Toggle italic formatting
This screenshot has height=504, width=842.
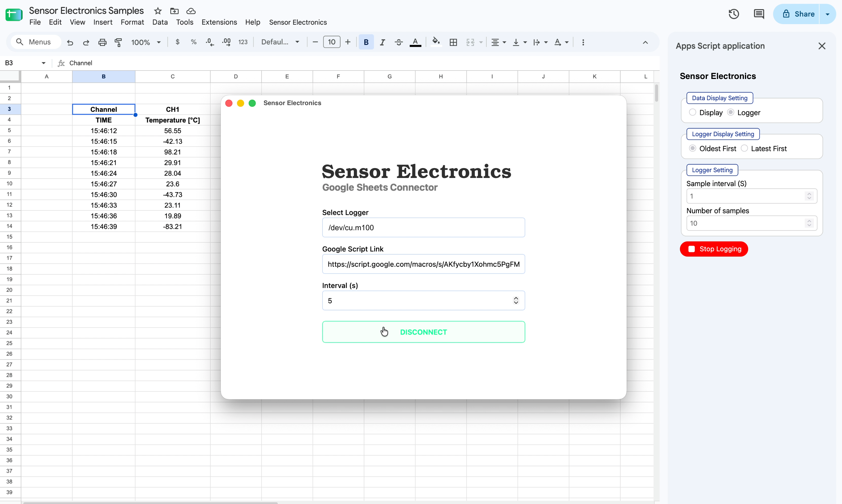pos(382,42)
